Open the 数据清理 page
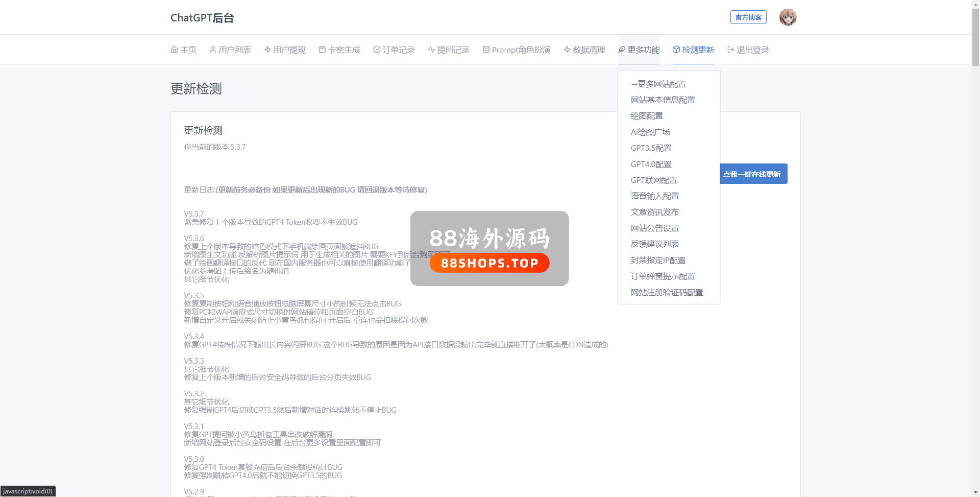 [584, 50]
